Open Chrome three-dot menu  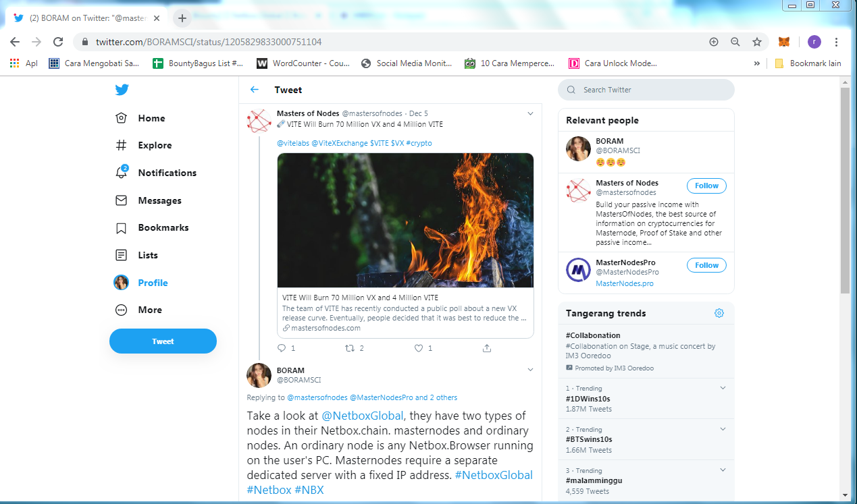[837, 42]
